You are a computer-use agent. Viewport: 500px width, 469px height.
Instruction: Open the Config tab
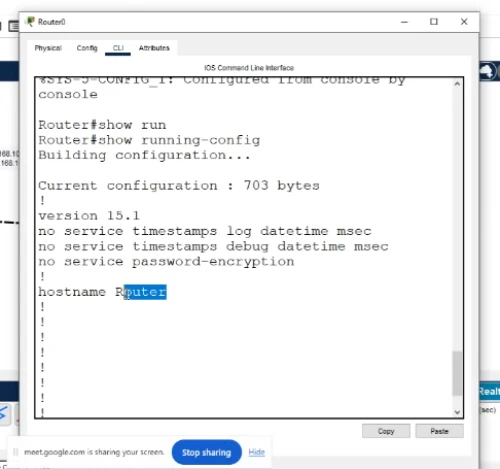87,48
